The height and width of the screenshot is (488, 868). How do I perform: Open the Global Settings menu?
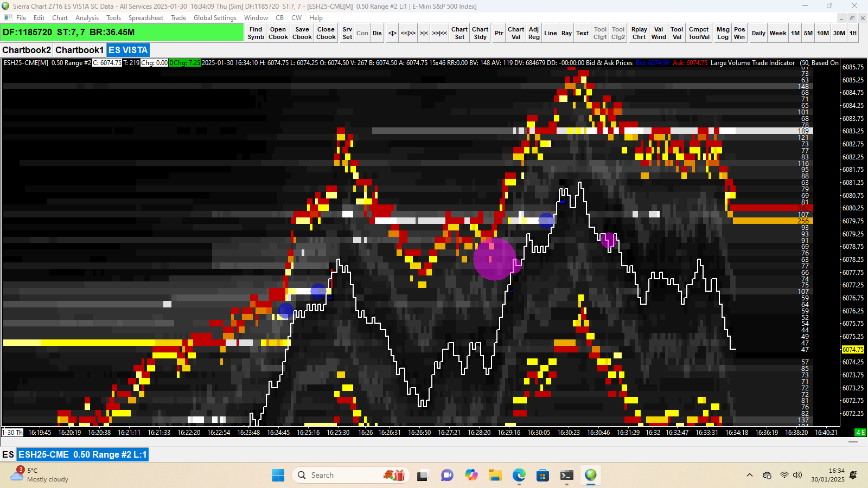coord(215,18)
